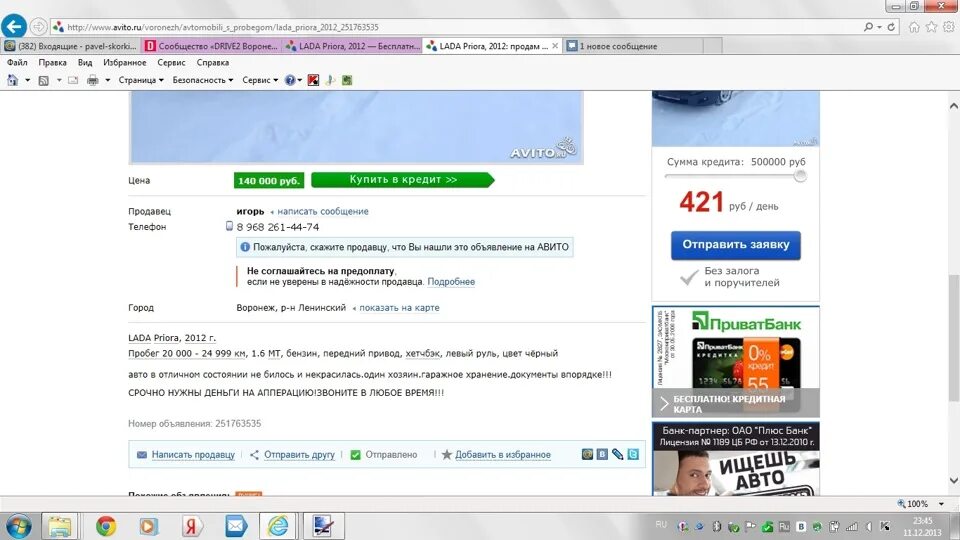
Task: Click the Написать продавцу link
Action: click(x=193, y=455)
